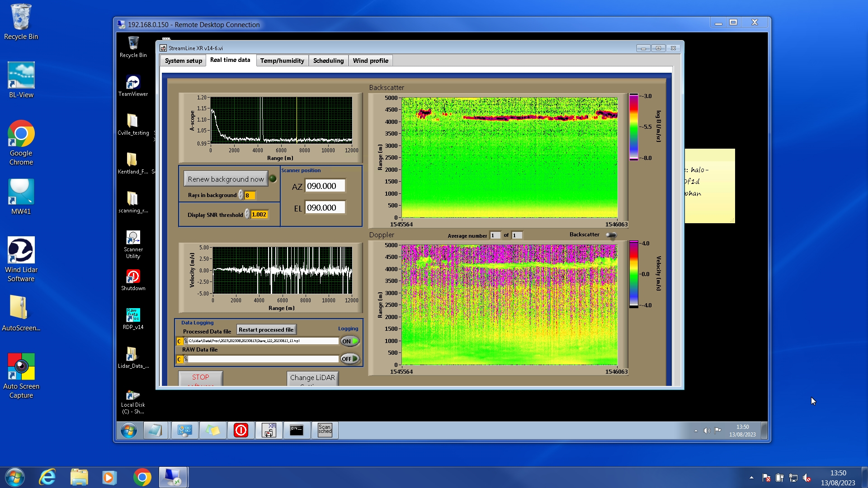868x488 pixels.
Task: Click the Backscatter color scale bar
Action: [x=633, y=127]
